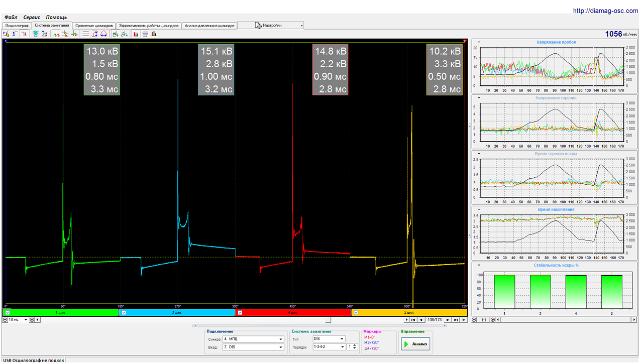Image resolution: width=643 pixels, height=364 pixels.
Task: Click the Анализ button
Action: coord(415,344)
